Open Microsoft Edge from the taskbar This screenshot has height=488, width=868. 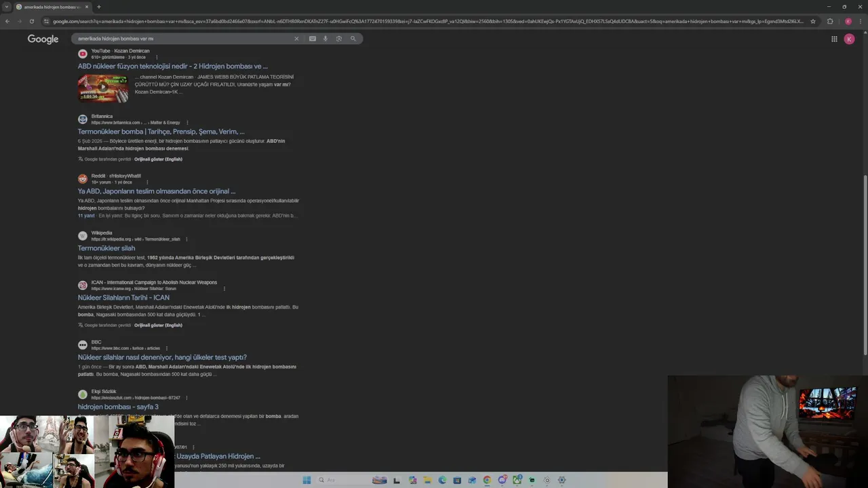click(x=442, y=480)
